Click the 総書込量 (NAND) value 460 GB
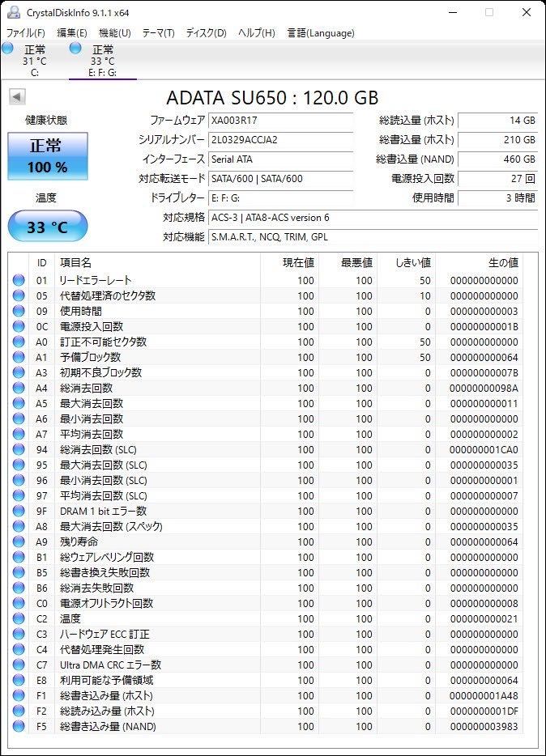The height and width of the screenshot is (756, 546). click(497, 159)
